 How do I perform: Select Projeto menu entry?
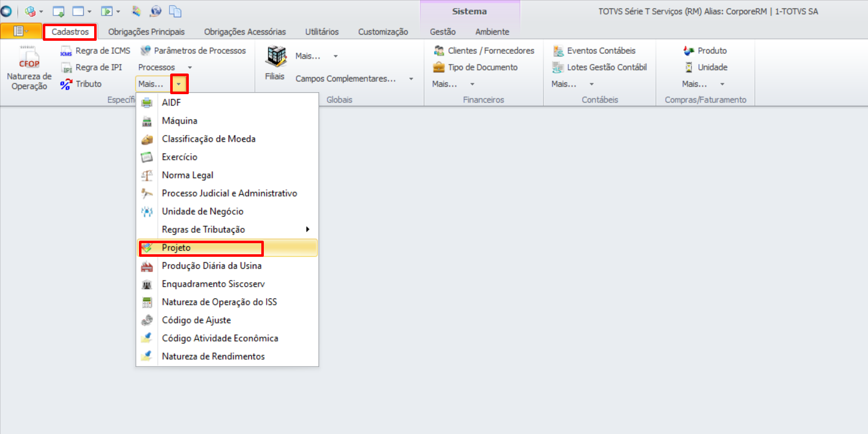pos(227,248)
